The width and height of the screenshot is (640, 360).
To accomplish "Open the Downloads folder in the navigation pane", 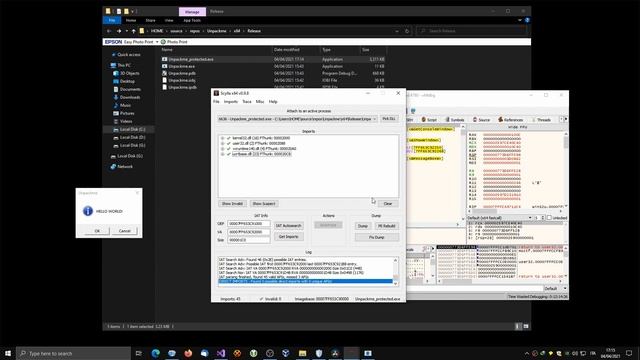I will pos(130,97).
